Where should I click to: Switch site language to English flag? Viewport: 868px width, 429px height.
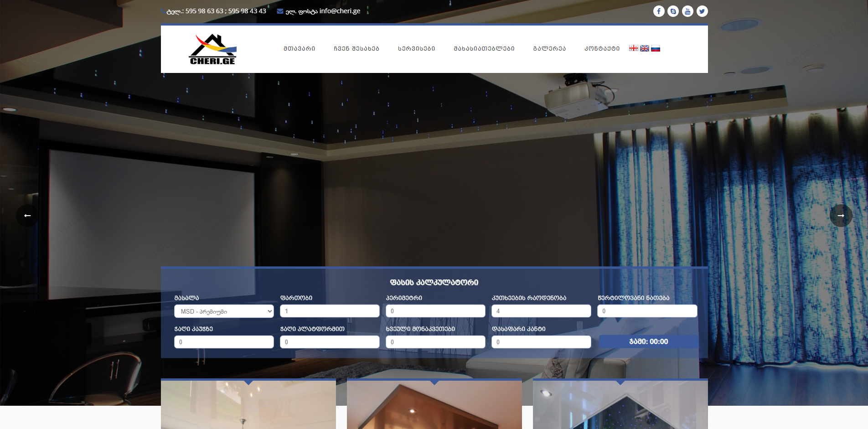pyautogui.click(x=644, y=48)
